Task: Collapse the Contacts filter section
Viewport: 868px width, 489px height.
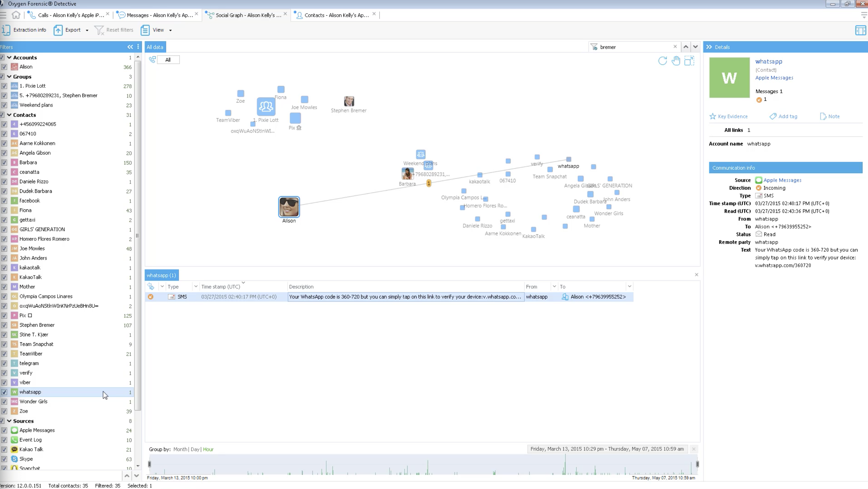Action: click(9, 115)
